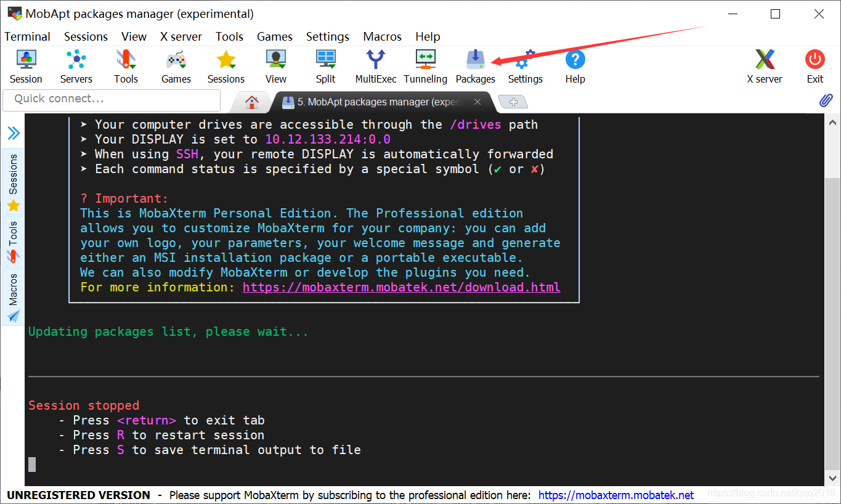
Task: Open the Settings menu
Action: pos(328,36)
